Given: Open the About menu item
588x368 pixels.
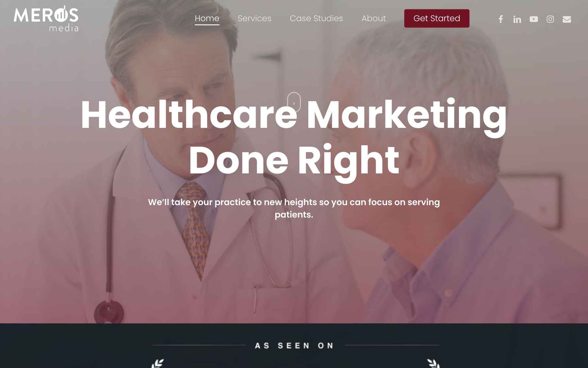Looking at the screenshot, I should [x=374, y=18].
